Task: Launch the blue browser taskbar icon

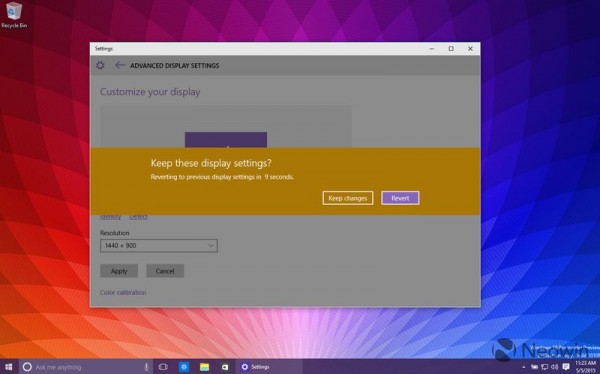Action: [x=184, y=367]
